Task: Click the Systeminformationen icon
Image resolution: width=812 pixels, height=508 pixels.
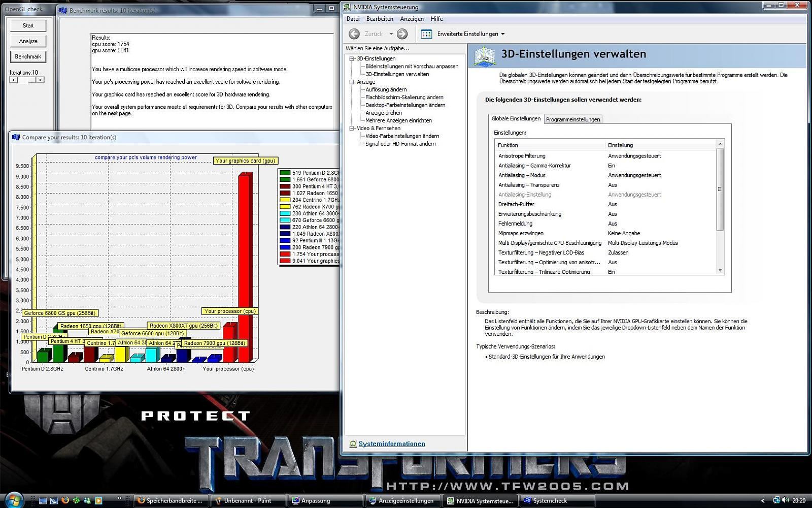Action: pos(353,444)
